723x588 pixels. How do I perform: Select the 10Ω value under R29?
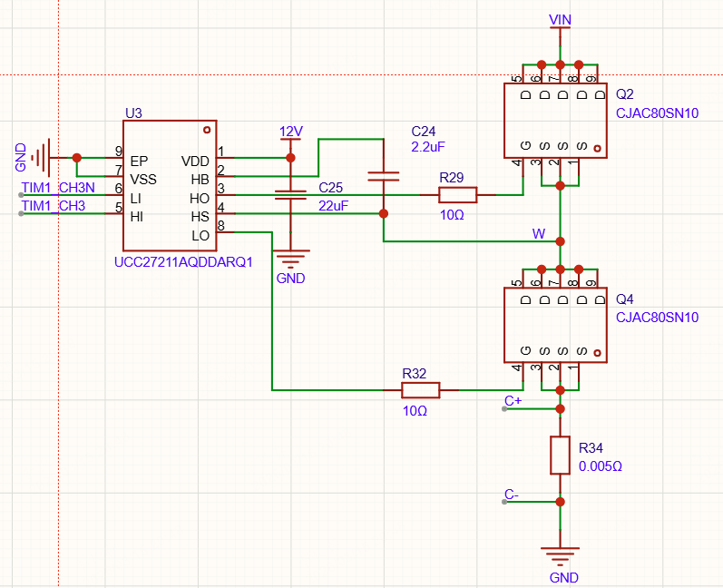(x=452, y=215)
